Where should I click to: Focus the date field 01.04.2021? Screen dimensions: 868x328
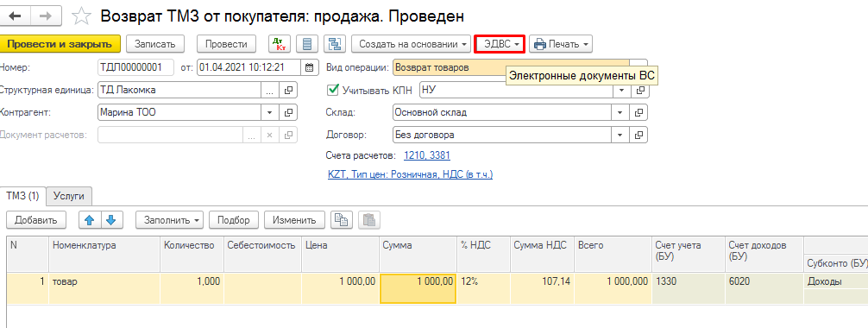coord(249,67)
